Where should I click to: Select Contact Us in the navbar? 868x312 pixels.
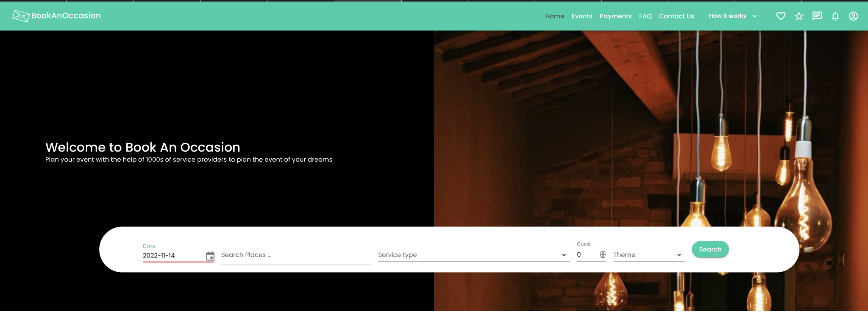click(676, 16)
